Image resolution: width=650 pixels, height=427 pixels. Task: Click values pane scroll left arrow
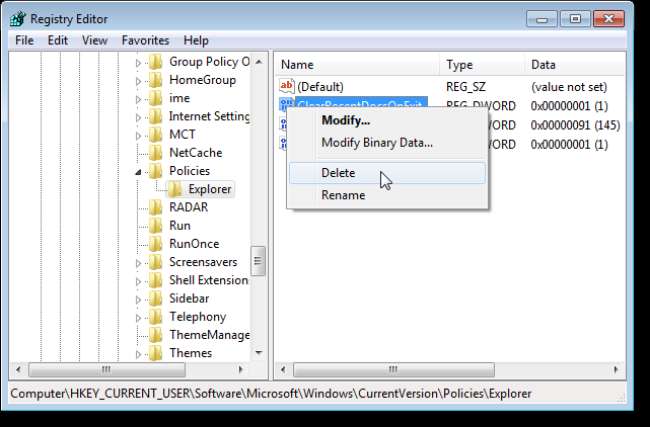[x=283, y=369]
